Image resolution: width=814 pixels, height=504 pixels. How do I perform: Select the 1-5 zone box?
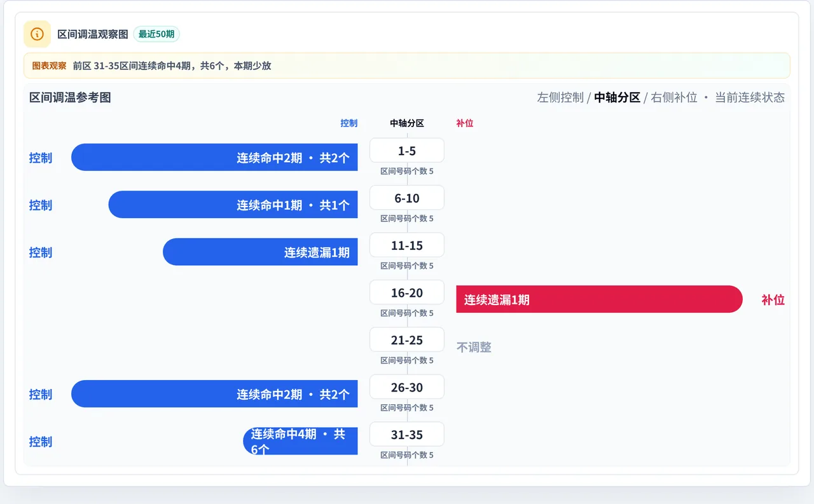coord(407,151)
